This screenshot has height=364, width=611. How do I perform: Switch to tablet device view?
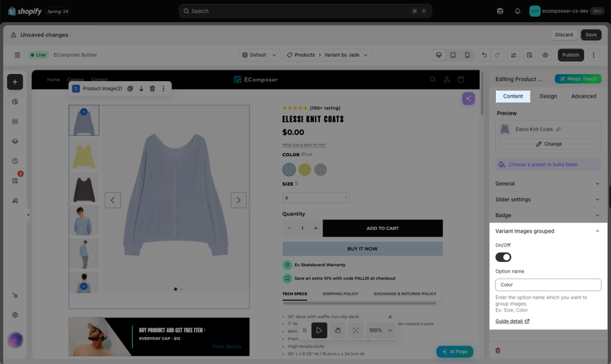[453, 55]
